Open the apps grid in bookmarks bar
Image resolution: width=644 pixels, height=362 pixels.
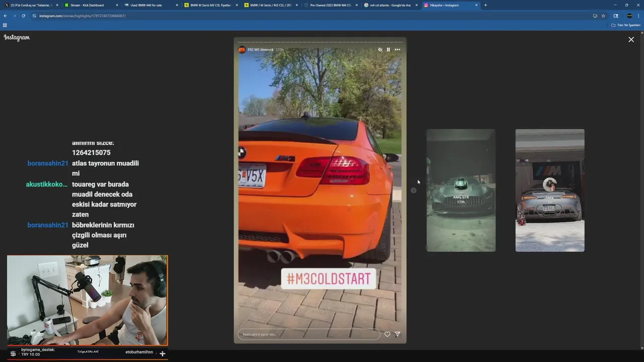pyautogui.click(x=5, y=25)
